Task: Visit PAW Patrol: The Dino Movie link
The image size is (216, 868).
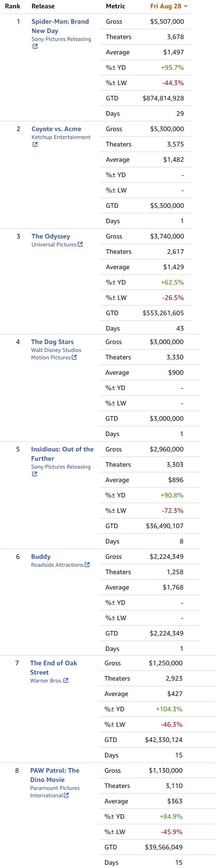Action: click(x=55, y=775)
